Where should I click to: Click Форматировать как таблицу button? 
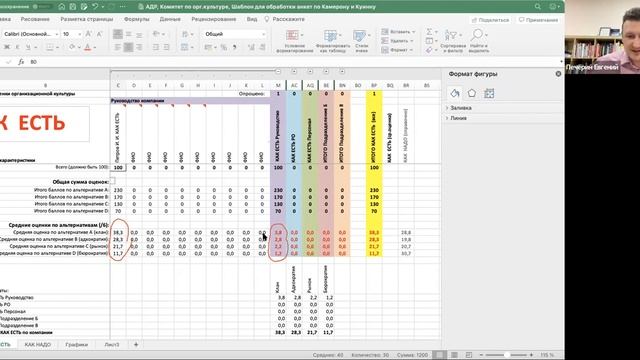tap(333, 41)
